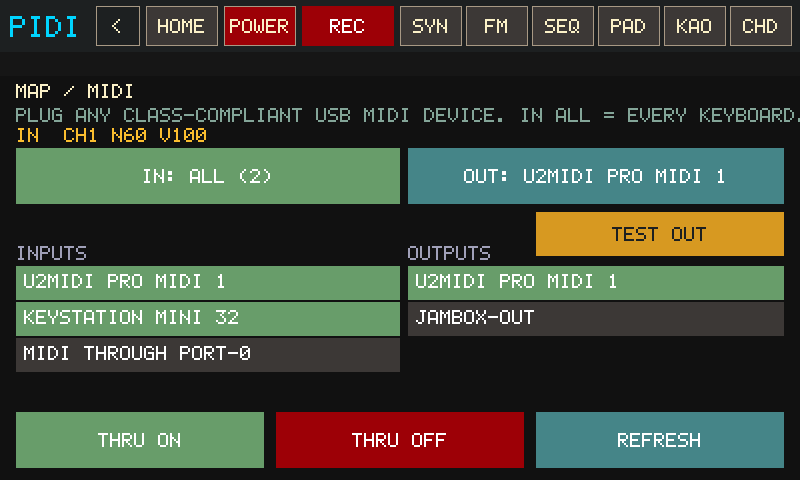This screenshot has width=800, height=480.
Task: Turn MIDI thru on with THRU ON
Action: click(140, 440)
